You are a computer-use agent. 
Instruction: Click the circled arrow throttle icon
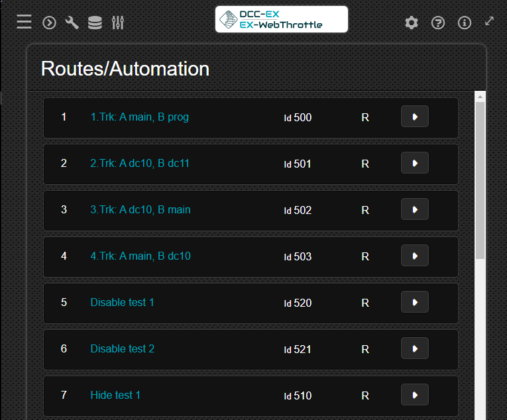point(49,23)
